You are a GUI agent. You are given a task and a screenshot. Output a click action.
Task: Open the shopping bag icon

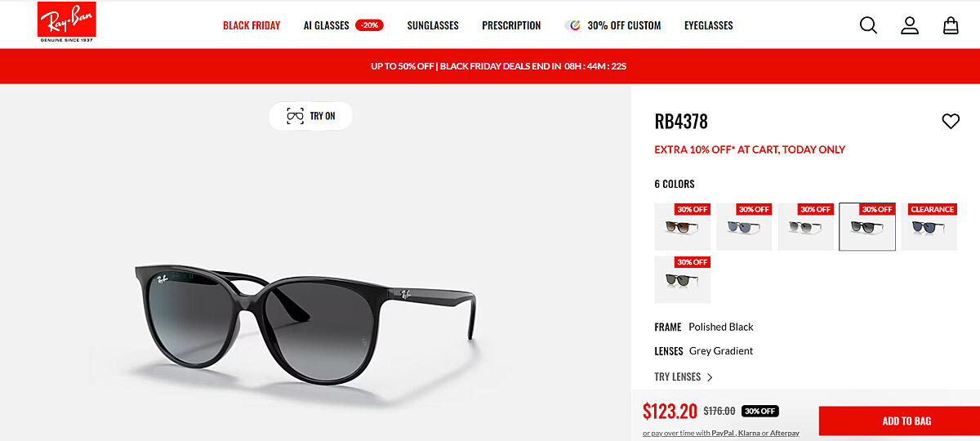(x=951, y=25)
